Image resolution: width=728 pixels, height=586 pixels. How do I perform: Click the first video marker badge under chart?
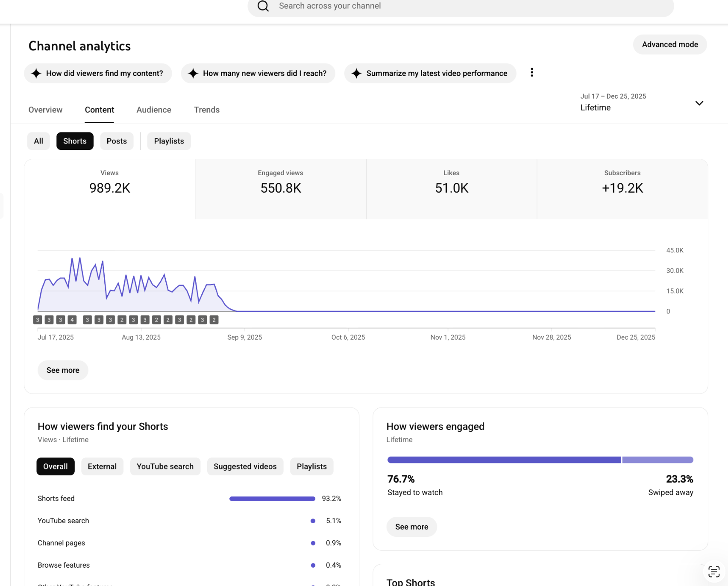pos(38,320)
